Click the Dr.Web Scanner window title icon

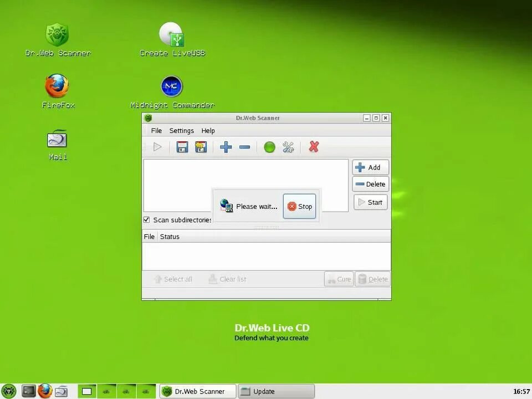148,118
